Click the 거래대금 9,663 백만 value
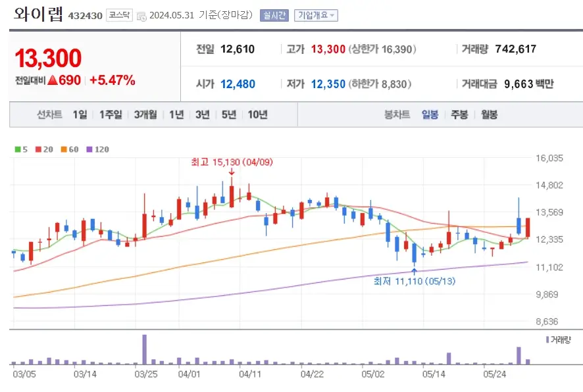 click(x=529, y=84)
